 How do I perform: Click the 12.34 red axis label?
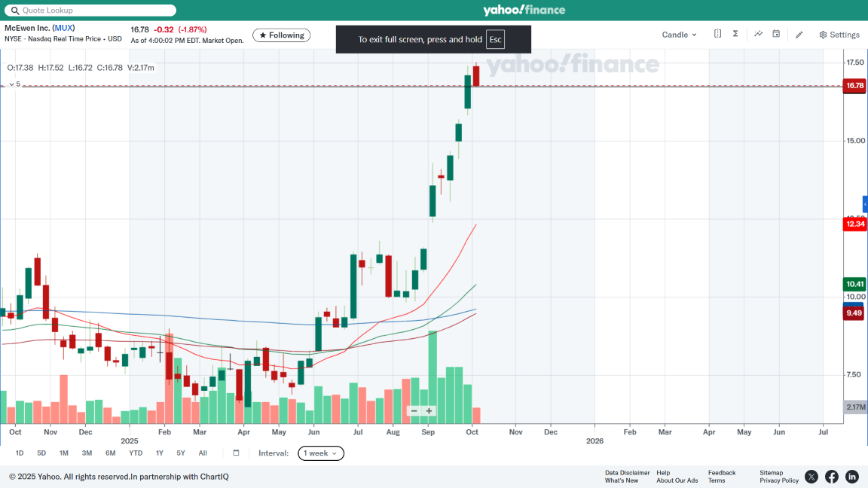(x=854, y=224)
